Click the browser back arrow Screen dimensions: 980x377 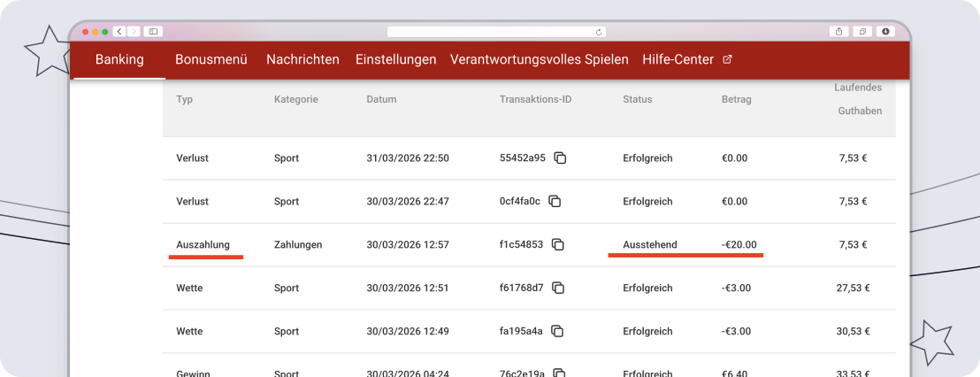[x=119, y=31]
